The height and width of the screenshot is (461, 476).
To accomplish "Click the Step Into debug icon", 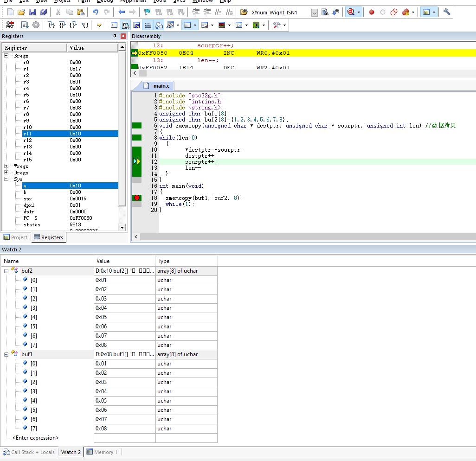I will pos(51,25).
